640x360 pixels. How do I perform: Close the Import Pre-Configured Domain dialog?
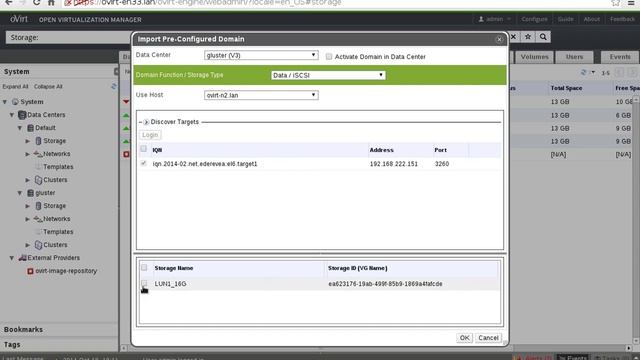(499, 40)
